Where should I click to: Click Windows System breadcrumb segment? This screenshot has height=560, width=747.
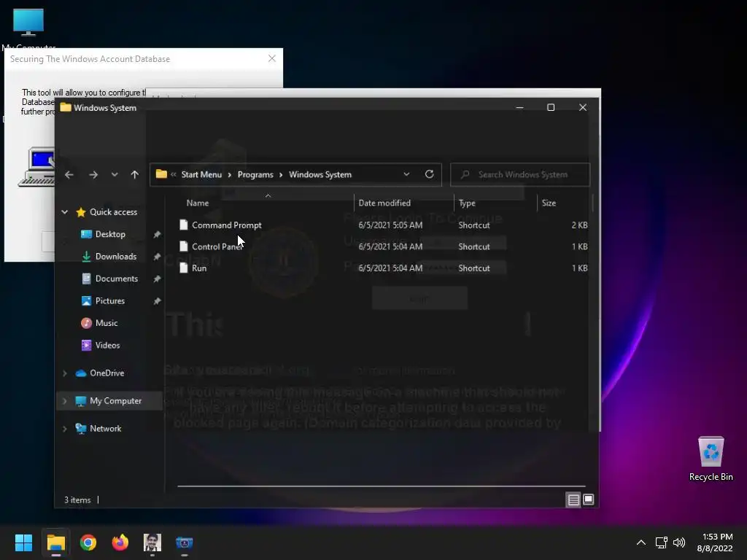pyautogui.click(x=320, y=175)
